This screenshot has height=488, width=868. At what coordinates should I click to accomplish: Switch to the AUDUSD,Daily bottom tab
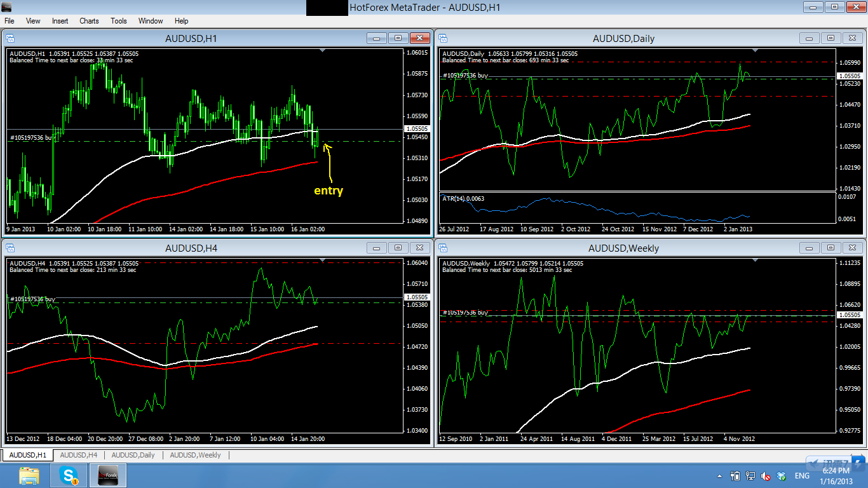(133, 455)
